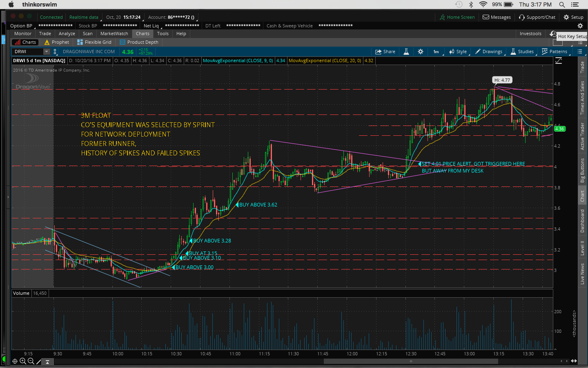Screen dimensions: 588x368
Task: Toggle the Product Depth view
Action: pos(139,42)
